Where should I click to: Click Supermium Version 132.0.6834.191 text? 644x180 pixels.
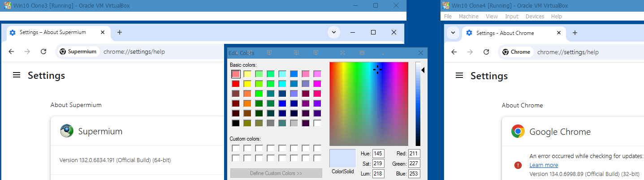[115, 160]
